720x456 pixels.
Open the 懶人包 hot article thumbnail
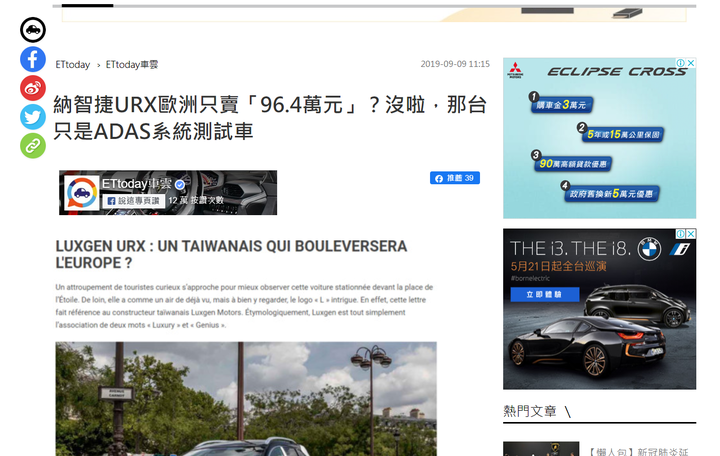tap(541, 449)
